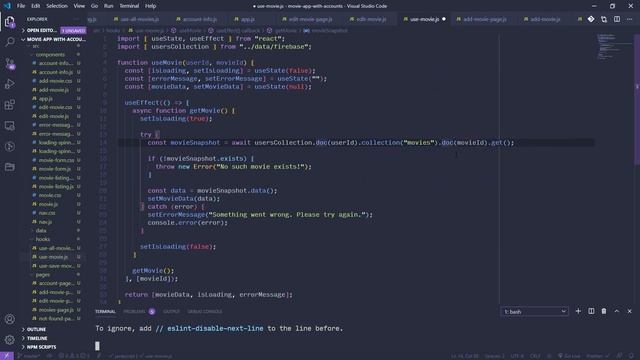
Task: Open Explorer panel more actions ellipsis
Action: point(76,19)
